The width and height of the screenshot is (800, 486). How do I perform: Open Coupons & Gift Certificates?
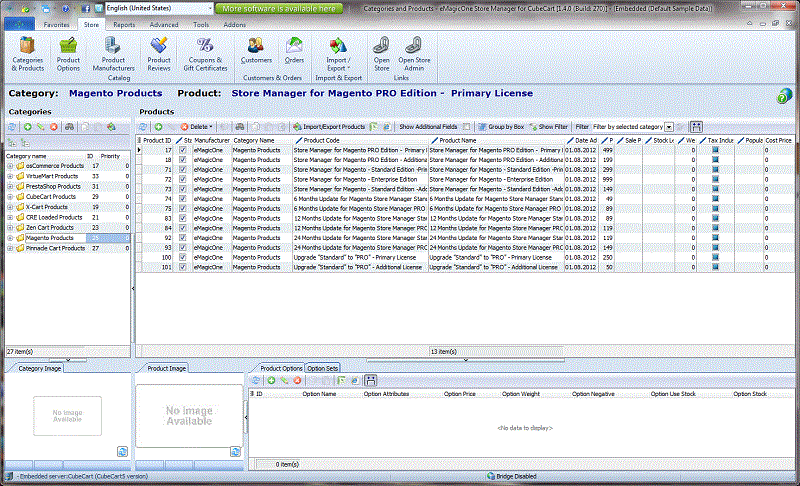[205, 54]
